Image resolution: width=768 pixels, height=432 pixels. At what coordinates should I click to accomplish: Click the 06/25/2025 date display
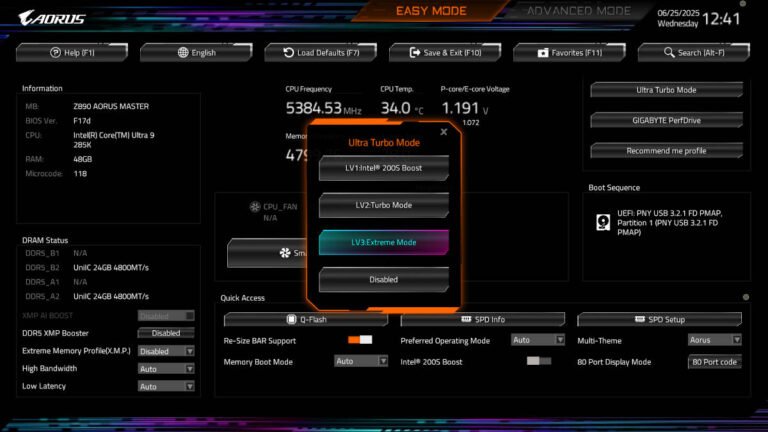pos(677,13)
